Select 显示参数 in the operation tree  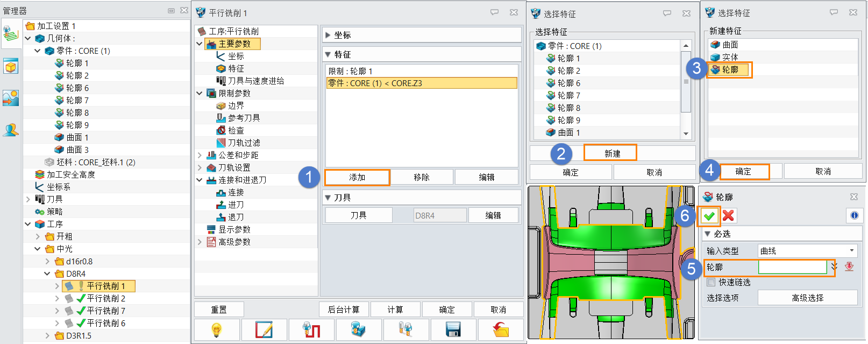[x=234, y=229]
